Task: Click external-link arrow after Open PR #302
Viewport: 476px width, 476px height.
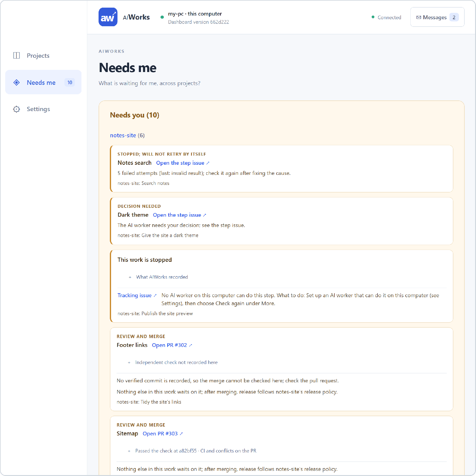Action: [x=190, y=345]
